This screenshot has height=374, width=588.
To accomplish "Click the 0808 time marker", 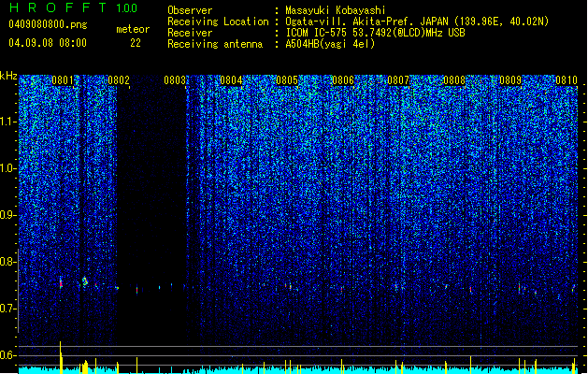I will click(454, 80).
